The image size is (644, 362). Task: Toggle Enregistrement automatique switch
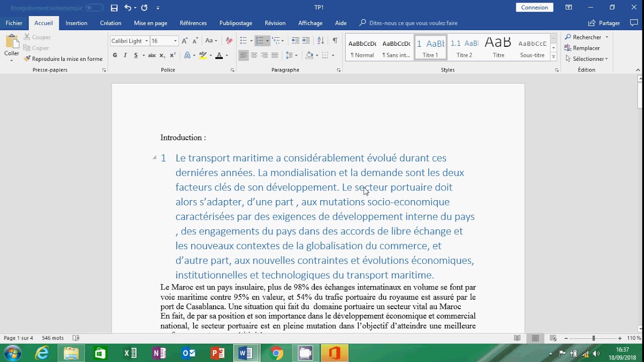94,8
